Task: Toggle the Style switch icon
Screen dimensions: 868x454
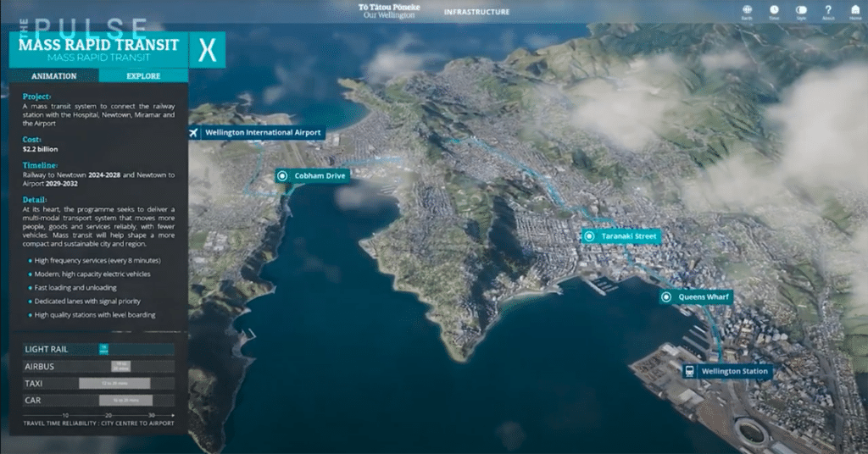Action: point(801,9)
